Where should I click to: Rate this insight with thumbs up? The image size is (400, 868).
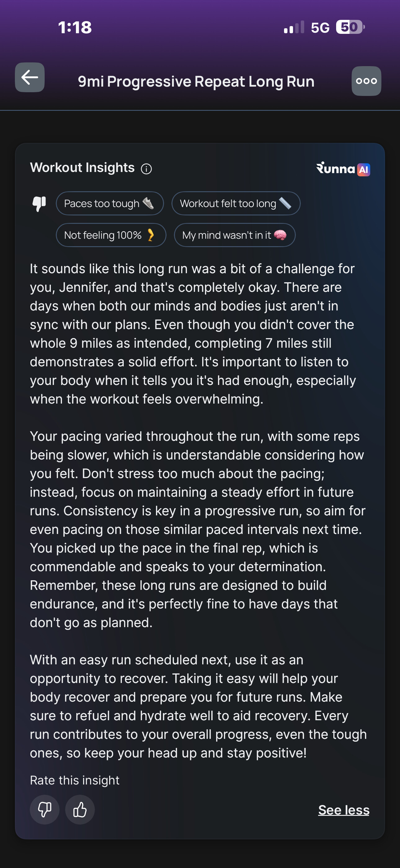click(80, 809)
